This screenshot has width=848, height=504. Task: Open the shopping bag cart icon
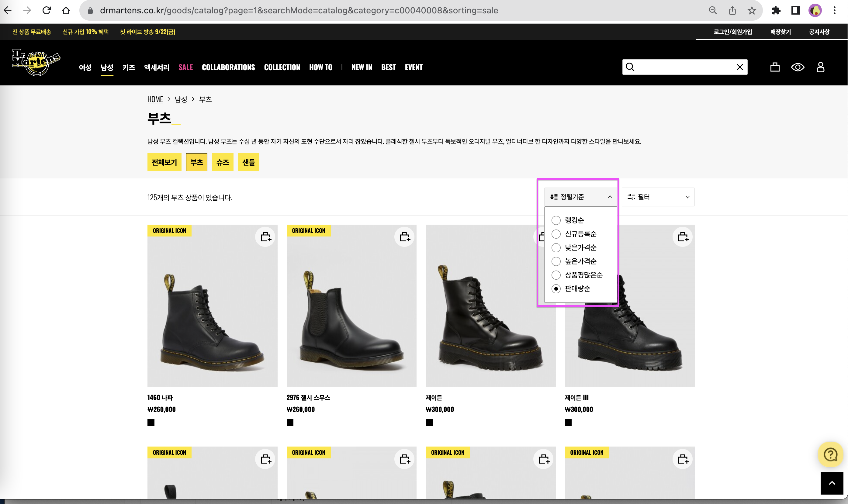(775, 67)
